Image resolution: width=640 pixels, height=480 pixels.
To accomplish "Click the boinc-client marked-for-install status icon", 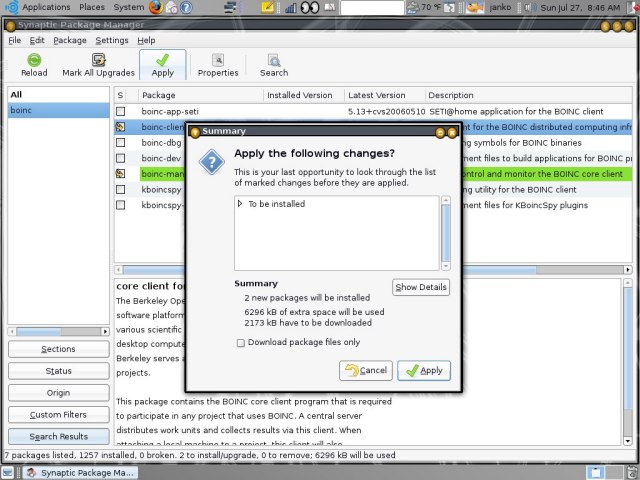I will [120, 127].
